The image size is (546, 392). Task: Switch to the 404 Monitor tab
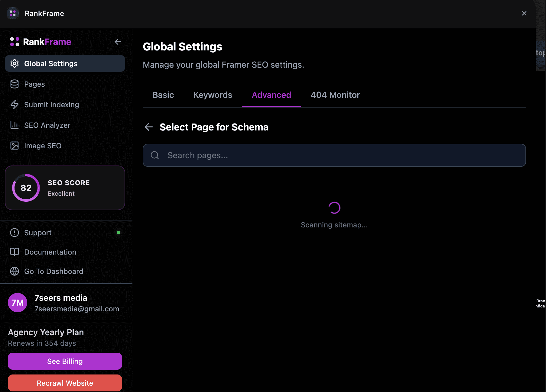coord(335,95)
